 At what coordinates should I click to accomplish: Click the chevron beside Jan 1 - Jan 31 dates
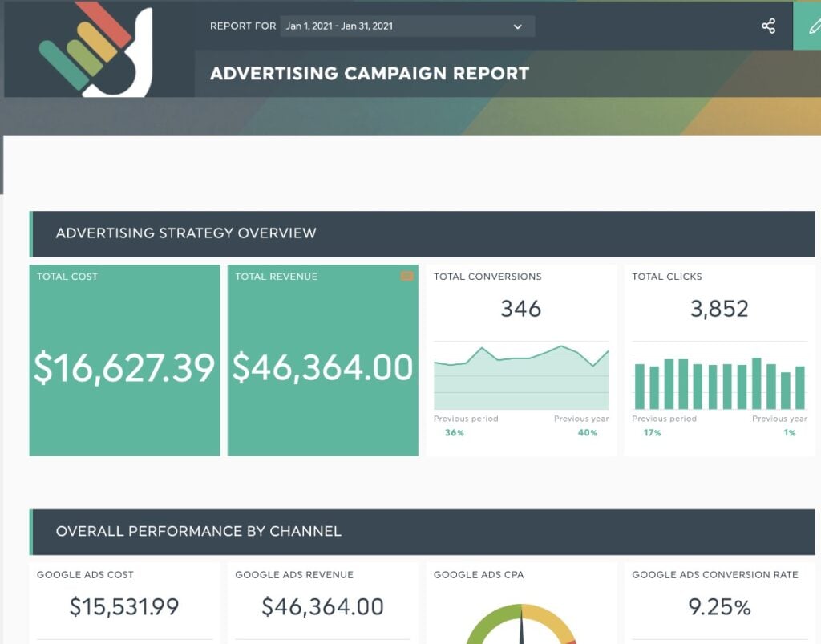pos(518,26)
